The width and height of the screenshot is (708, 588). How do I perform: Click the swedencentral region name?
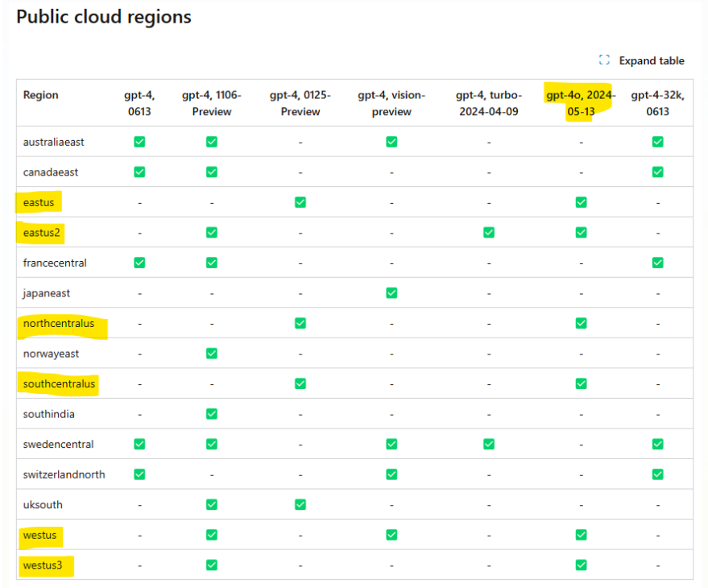pos(58,445)
